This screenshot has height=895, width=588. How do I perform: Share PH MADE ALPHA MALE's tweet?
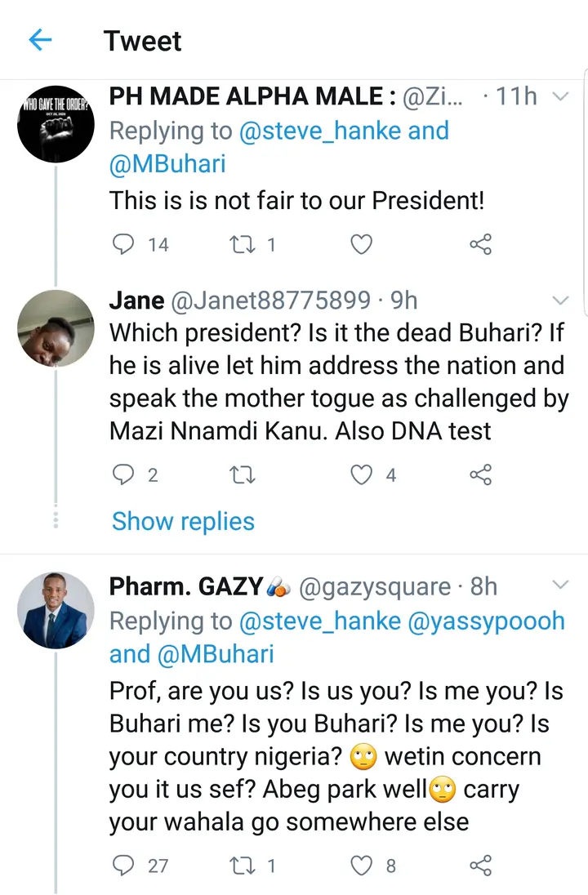coord(481,243)
